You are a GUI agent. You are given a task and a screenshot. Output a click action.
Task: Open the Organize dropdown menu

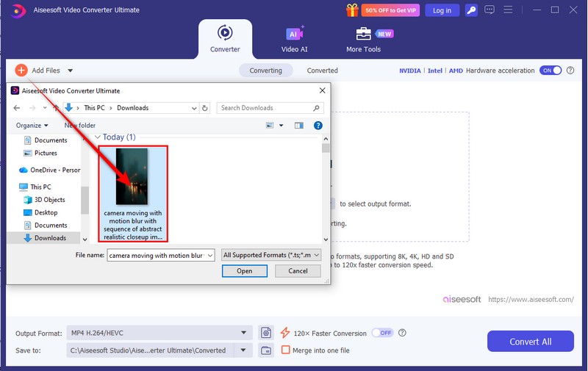(x=32, y=126)
